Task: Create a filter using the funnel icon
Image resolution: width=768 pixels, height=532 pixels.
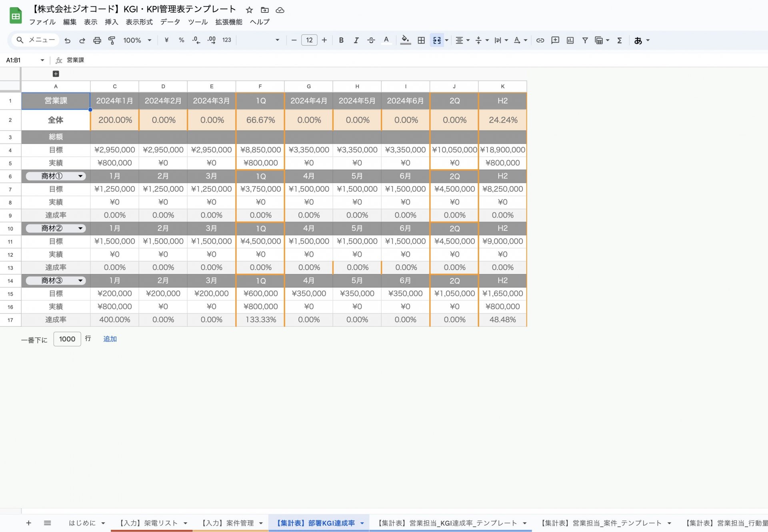Action: click(585, 40)
